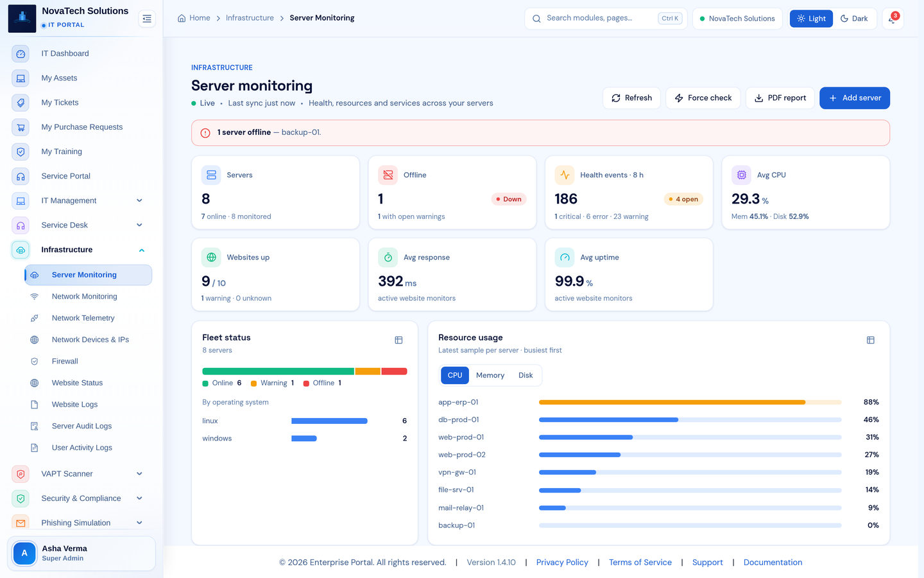Viewport: 924px width, 578px height.
Task: Open User Activity Logs
Action: click(x=88, y=448)
